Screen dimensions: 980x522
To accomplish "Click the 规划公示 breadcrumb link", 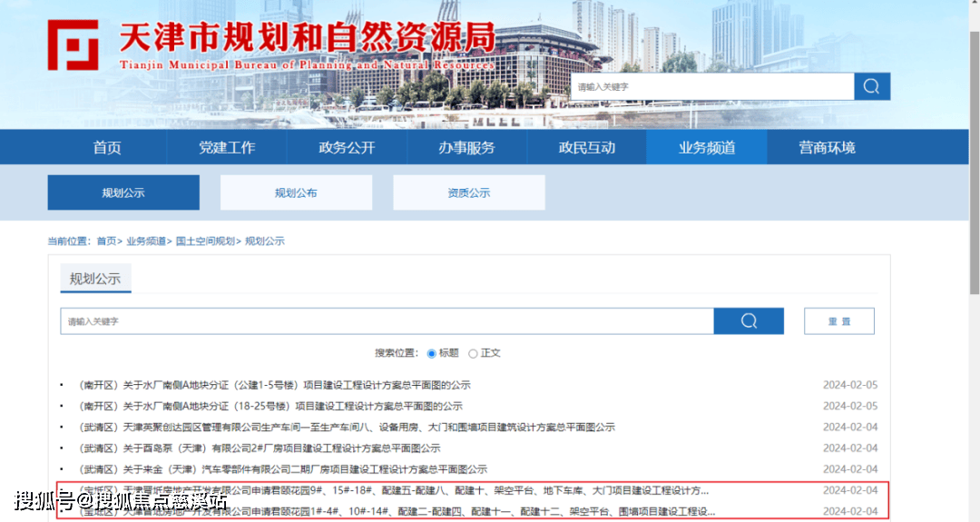I will [x=264, y=241].
